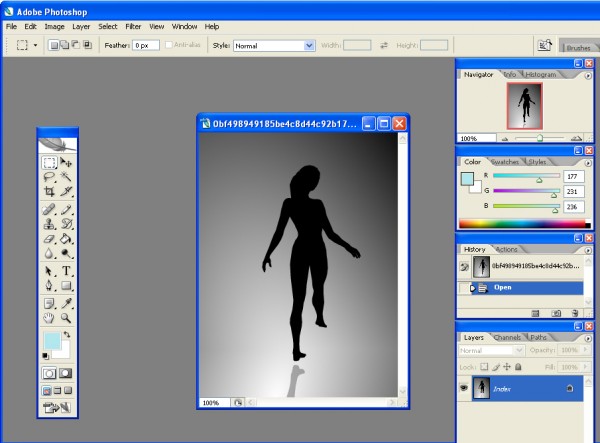Open the tool preset picker dropdown arrow
The image size is (600, 443).
pyautogui.click(x=35, y=45)
